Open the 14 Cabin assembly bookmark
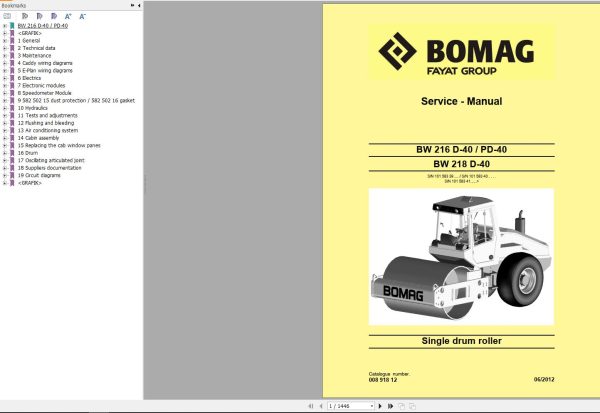Image resolution: width=600 pixels, height=413 pixels. click(x=38, y=138)
